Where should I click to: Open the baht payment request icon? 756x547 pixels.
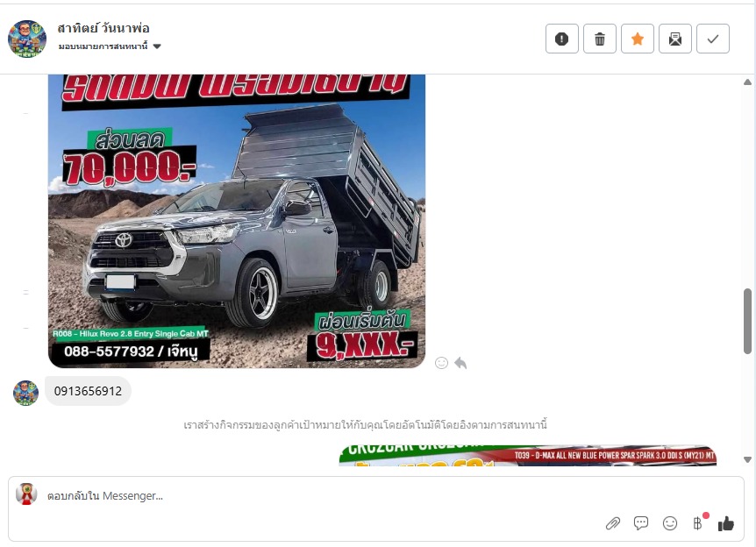(x=698, y=523)
